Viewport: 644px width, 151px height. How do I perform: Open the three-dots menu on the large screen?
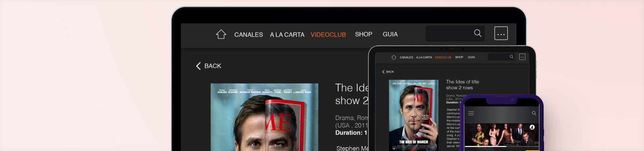pyautogui.click(x=501, y=34)
